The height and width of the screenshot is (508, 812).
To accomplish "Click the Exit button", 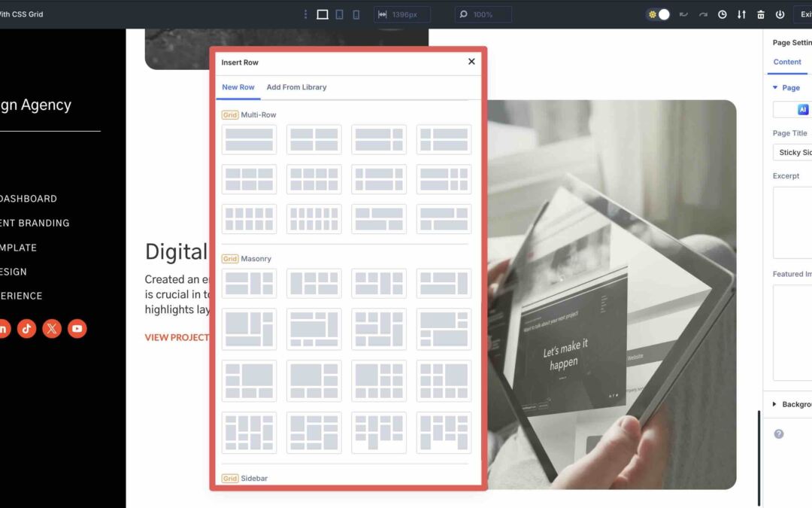I will point(806,14).
